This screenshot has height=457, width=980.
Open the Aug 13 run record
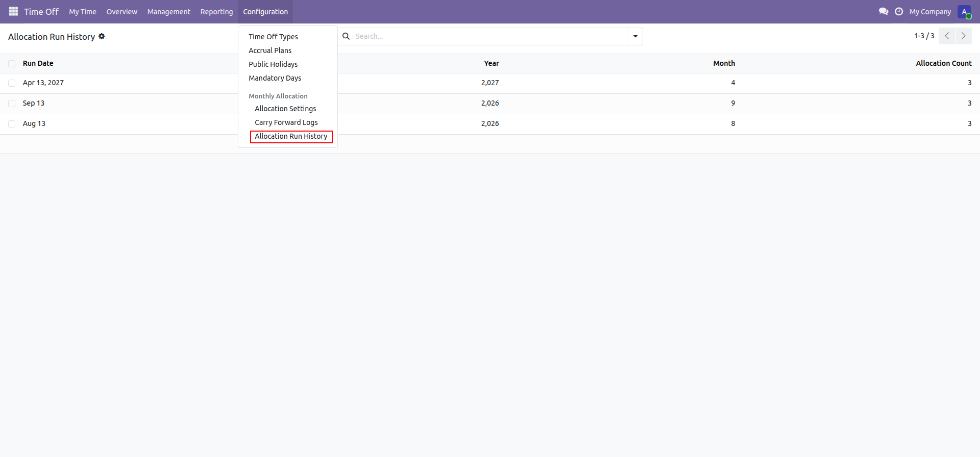coord(34,123)
